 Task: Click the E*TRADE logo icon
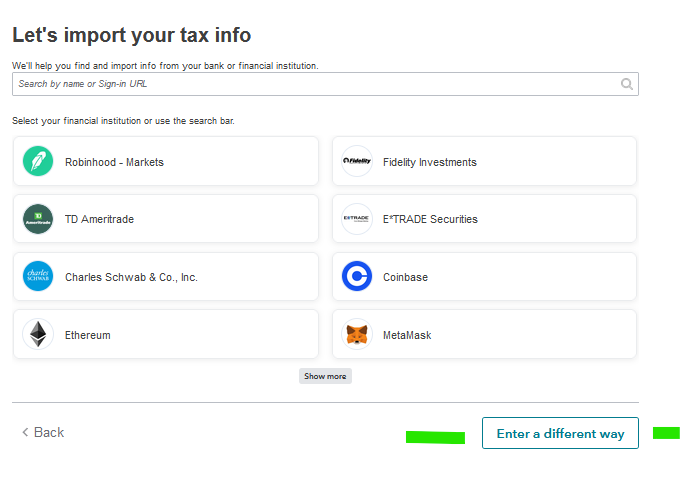[357, 219]
